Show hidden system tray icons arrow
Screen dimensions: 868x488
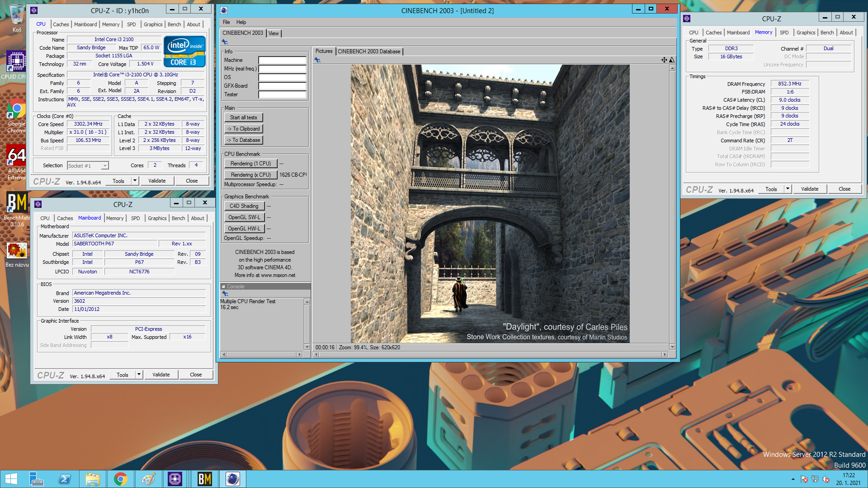coord(793,479)
